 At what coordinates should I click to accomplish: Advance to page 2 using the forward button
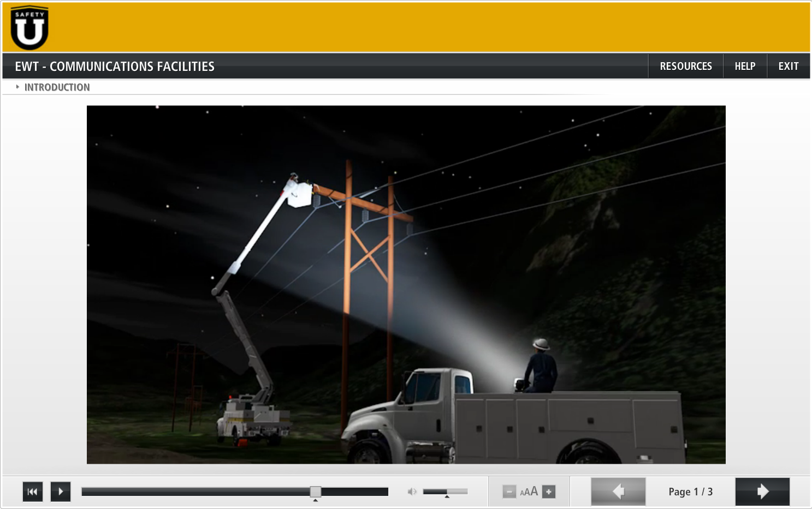(762, 492)
